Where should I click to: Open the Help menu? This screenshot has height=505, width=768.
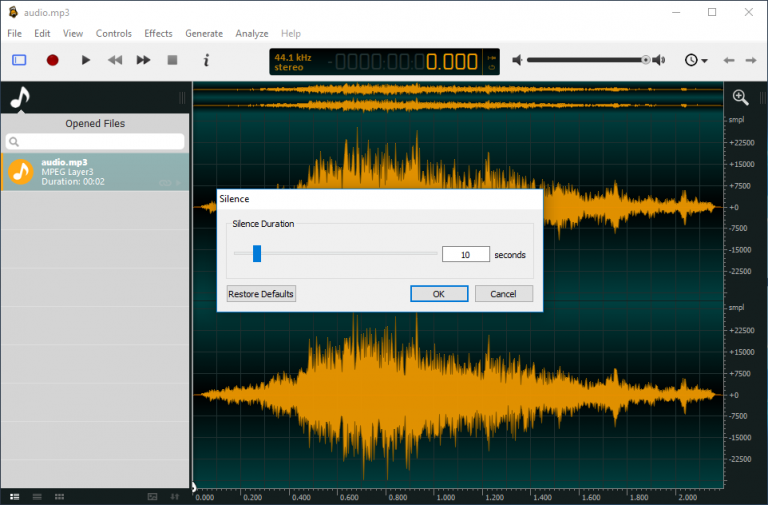pyautogui.click(x=290, y=33)
